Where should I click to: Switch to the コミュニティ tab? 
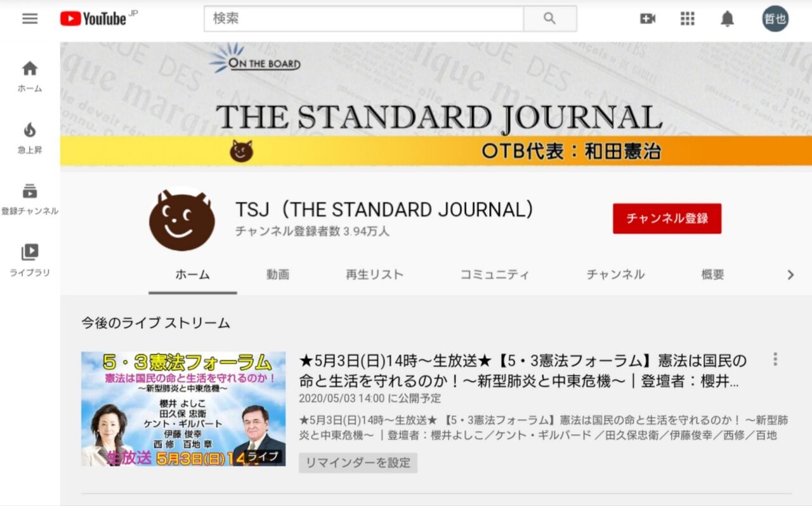(x=495, y=275)
